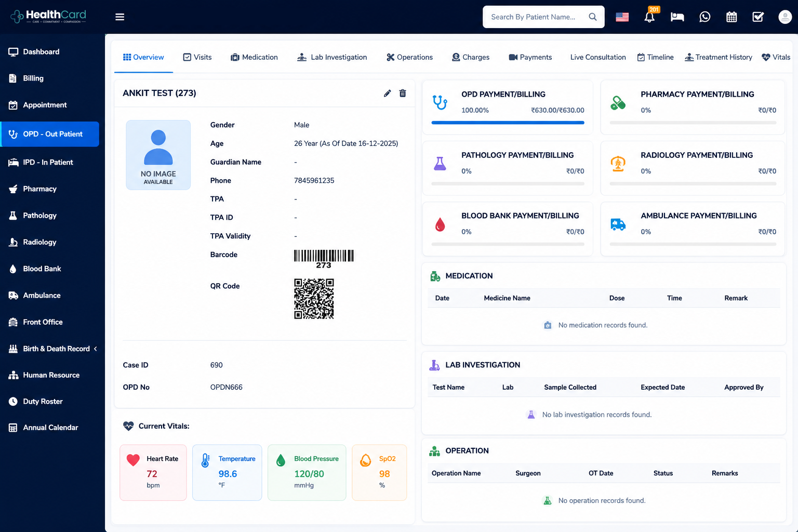The image size is (798, 532).
Task: Open the US flag language selector
Action: [622, 17]
